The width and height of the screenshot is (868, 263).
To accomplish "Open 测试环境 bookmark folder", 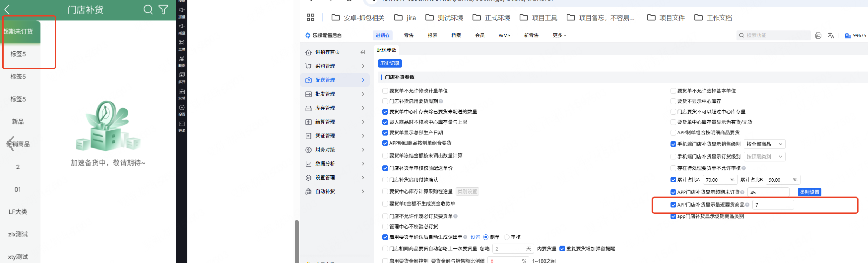I will tap(444, 18).
